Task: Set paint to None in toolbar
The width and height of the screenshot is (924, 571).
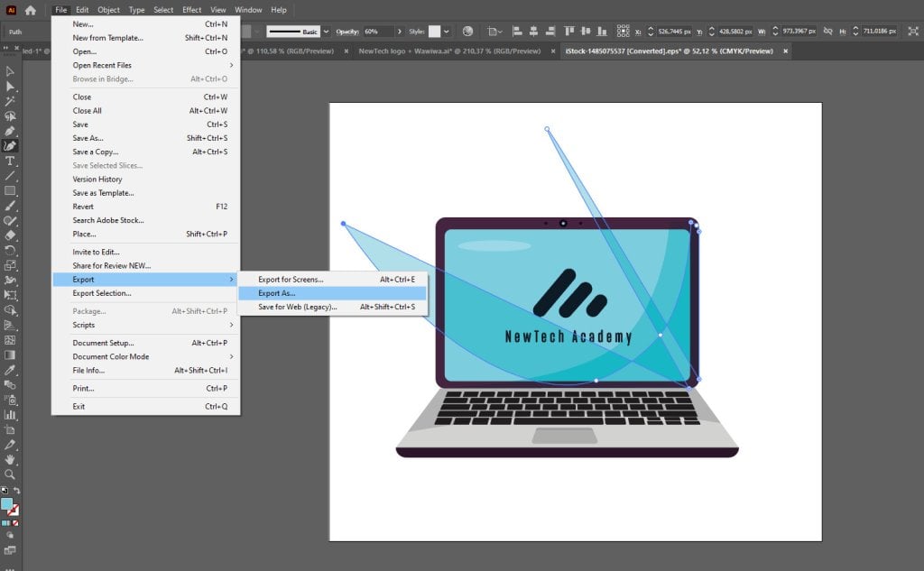Action: click(x=15, y=522)
